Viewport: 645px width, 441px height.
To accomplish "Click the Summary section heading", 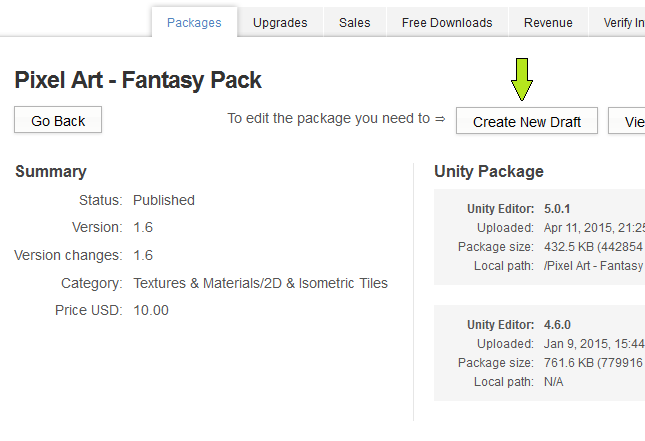I will click(x=51, y=172).
